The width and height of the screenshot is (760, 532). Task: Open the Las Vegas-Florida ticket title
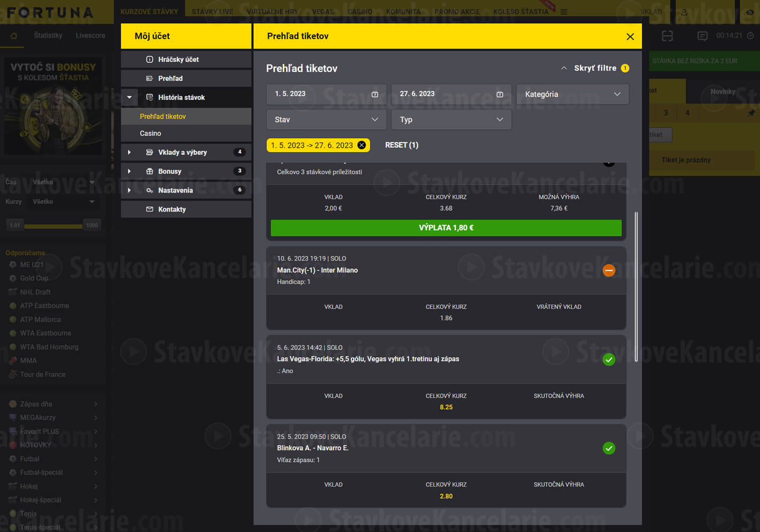pyautogui.click(x=368, y=359)
